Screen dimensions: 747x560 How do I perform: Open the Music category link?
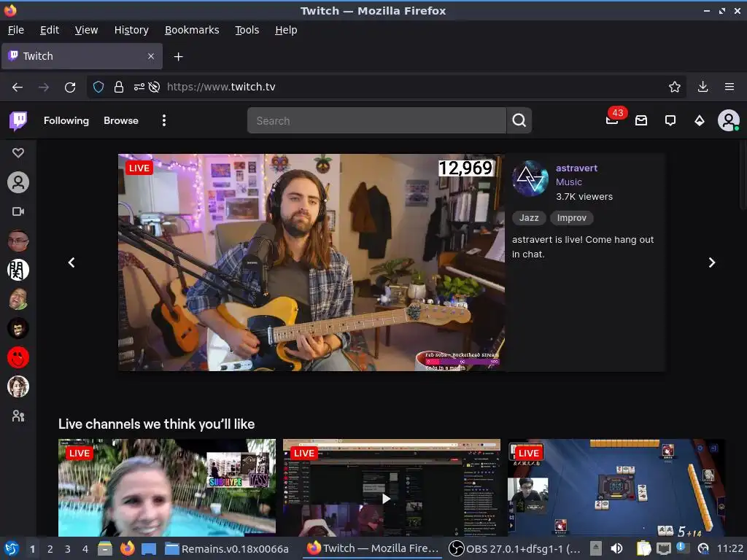coord(569,182)
